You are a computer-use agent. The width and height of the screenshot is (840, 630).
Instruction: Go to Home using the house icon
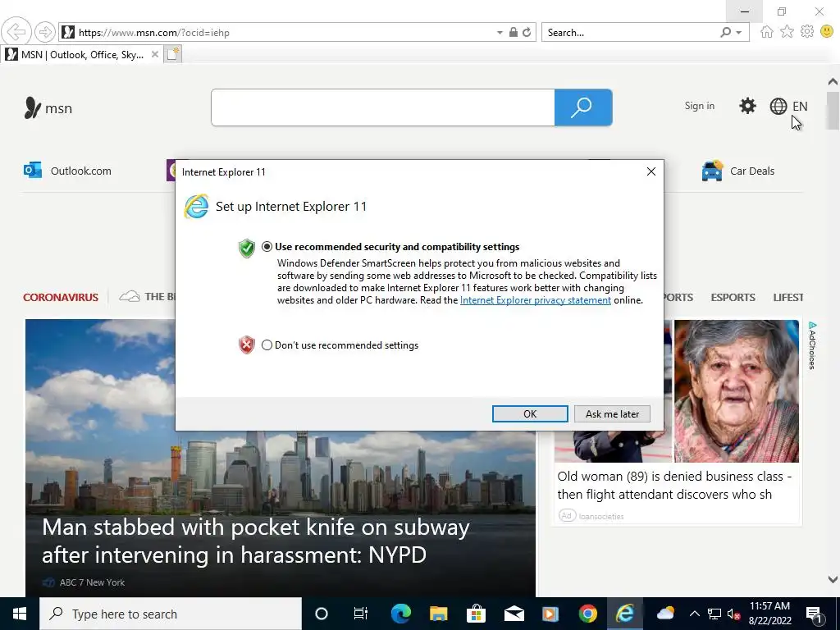(x=767, y=32)
